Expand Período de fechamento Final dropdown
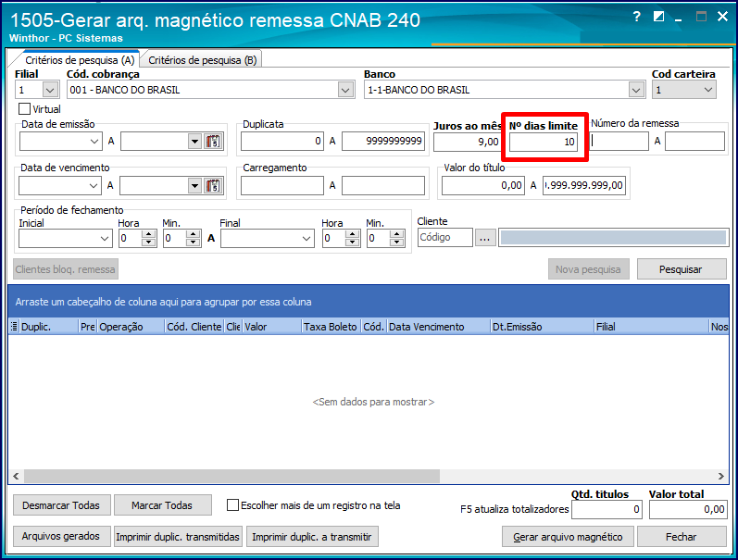This screenshot has width=738, height=560. 306,239
